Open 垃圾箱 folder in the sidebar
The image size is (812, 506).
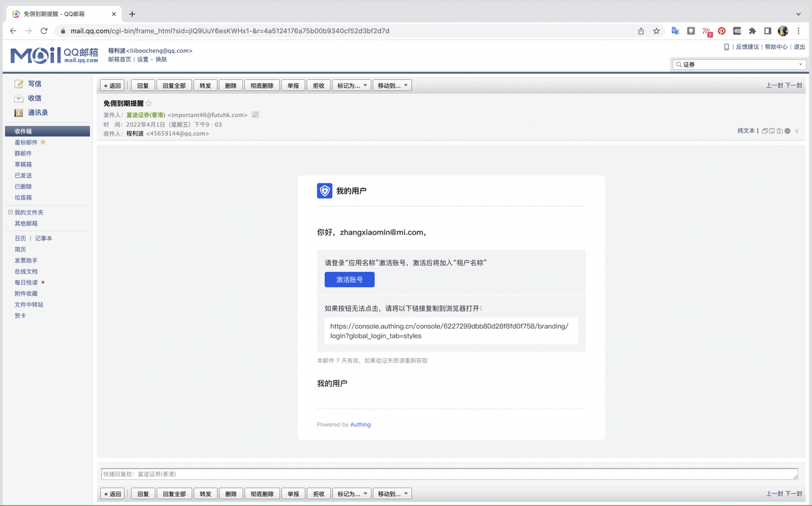coord(23,197)
